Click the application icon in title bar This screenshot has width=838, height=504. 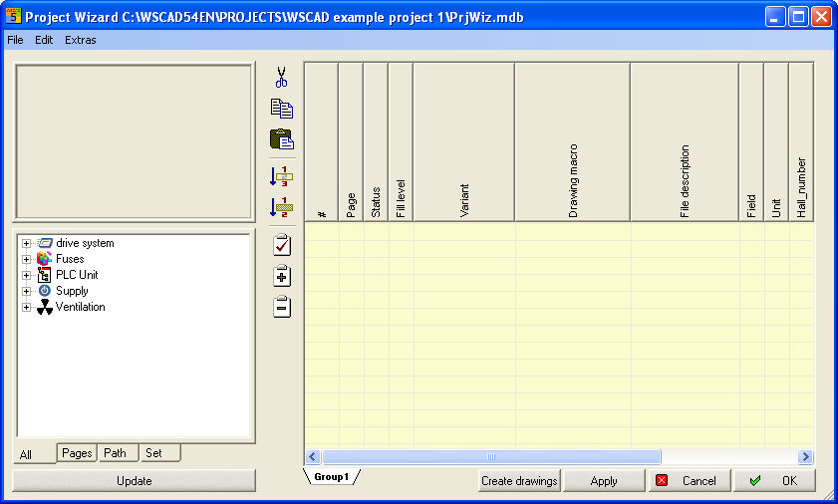click(13, 16)
